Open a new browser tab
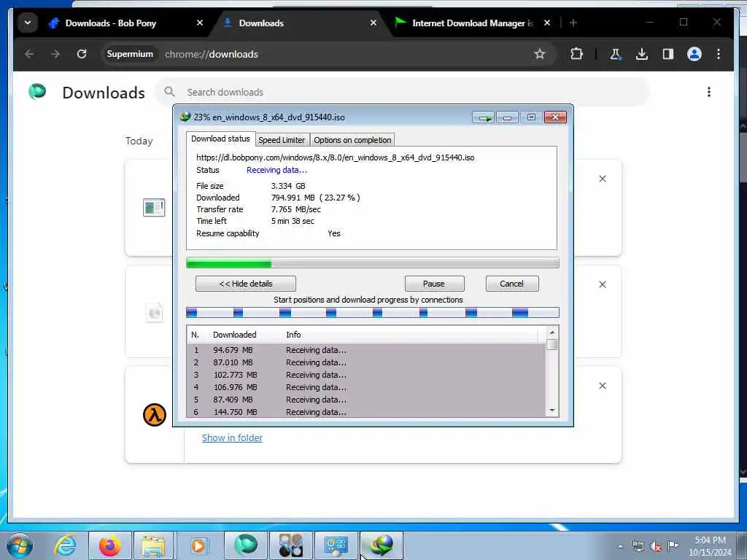 573,23
